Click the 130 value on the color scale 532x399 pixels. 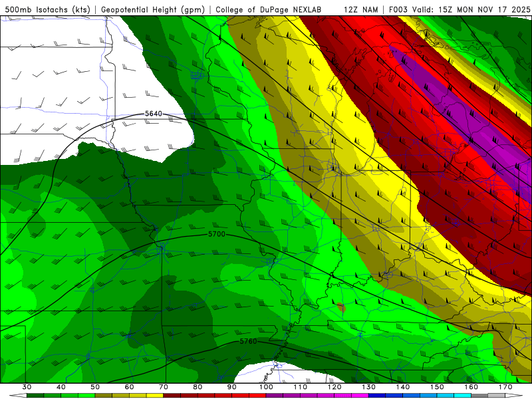click(369, 387)
